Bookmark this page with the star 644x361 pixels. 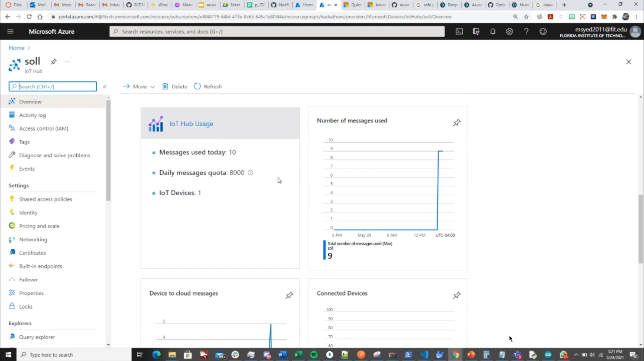point(526,17)
